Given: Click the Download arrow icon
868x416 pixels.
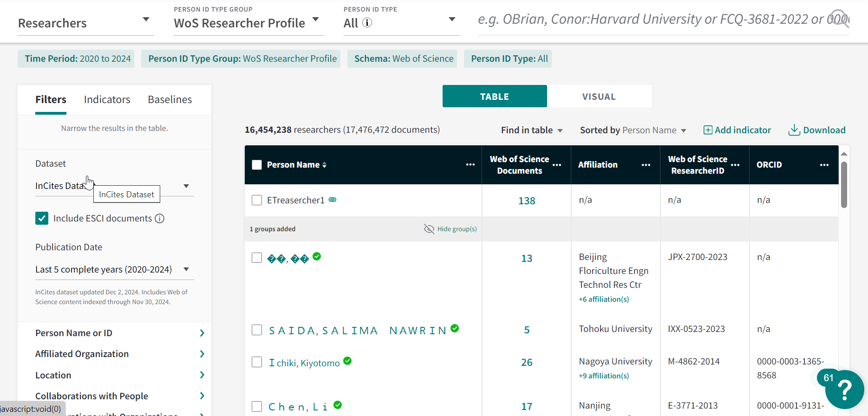Looking at the screenshot, I should (794, 130).
